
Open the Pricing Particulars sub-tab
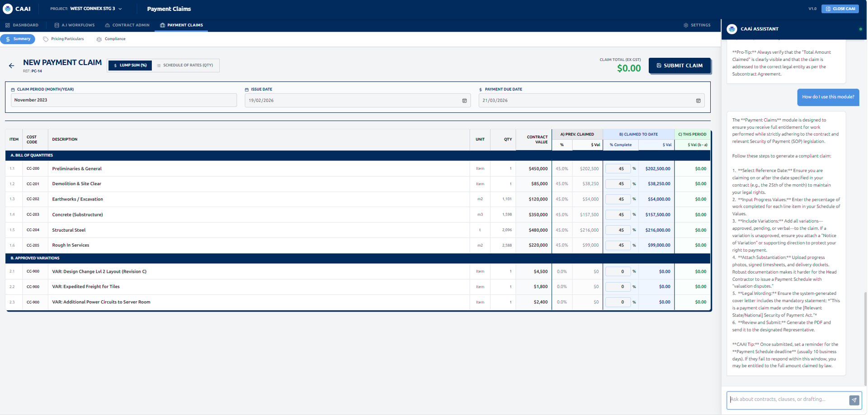click(63, 39)
